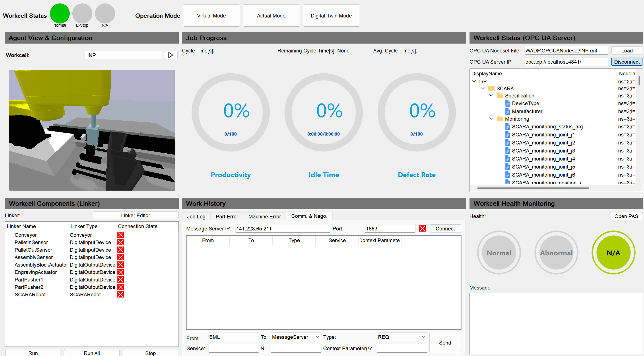
Task: Toggle the N/A health indicator
Action: pyautogui.click(x=613, y=253)
